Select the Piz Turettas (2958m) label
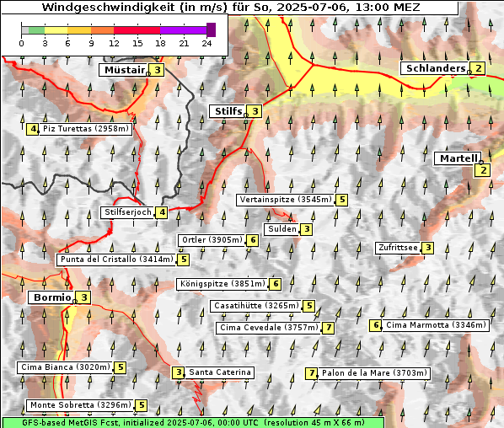The width and height of the screenshot is (504, 428). [85, 129]
